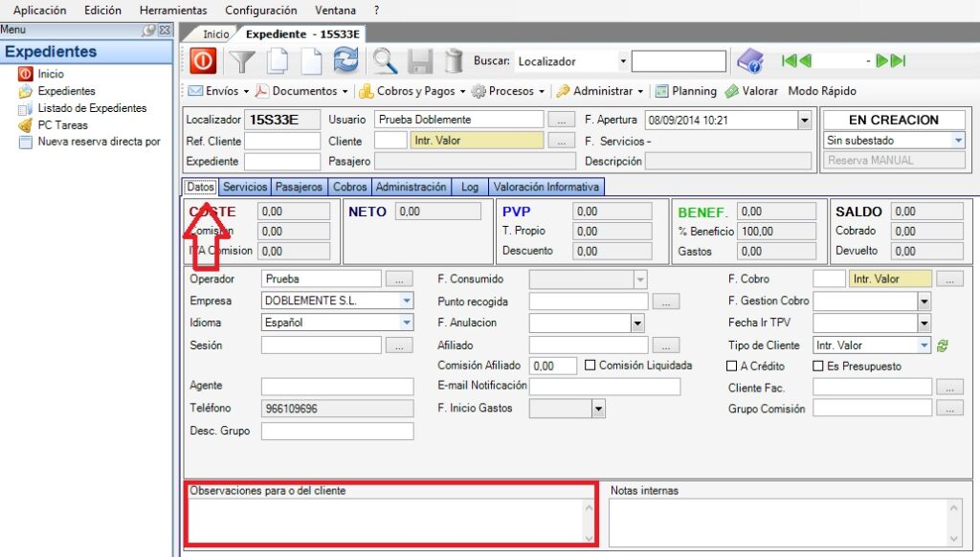Tick the Es Presupuesto checkbox
980x557 pixels.
818,367
